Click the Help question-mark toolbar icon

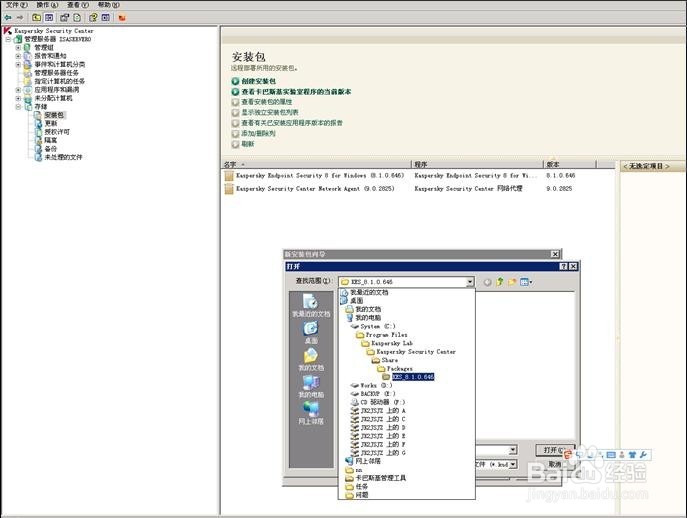click(x=93, y=18)
